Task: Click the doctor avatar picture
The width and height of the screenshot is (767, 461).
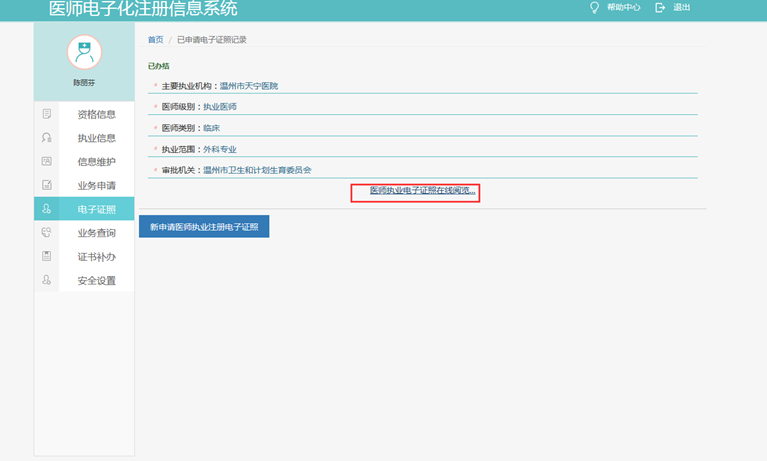Action: (x=84, y=52)
